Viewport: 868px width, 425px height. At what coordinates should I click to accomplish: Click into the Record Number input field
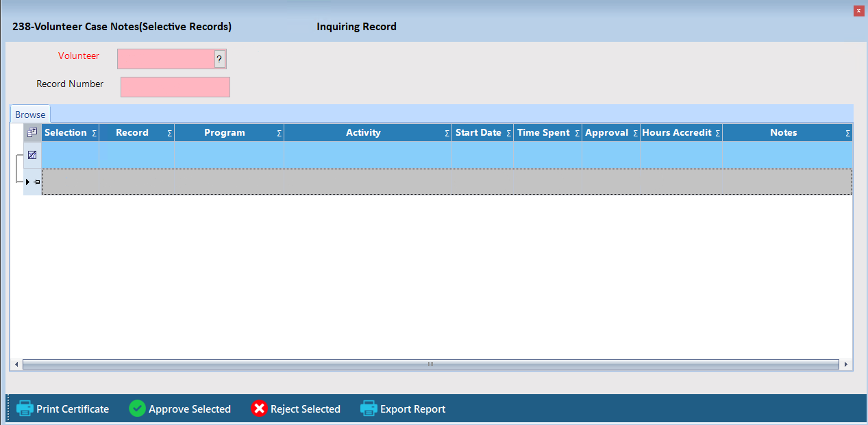point(175,87)
